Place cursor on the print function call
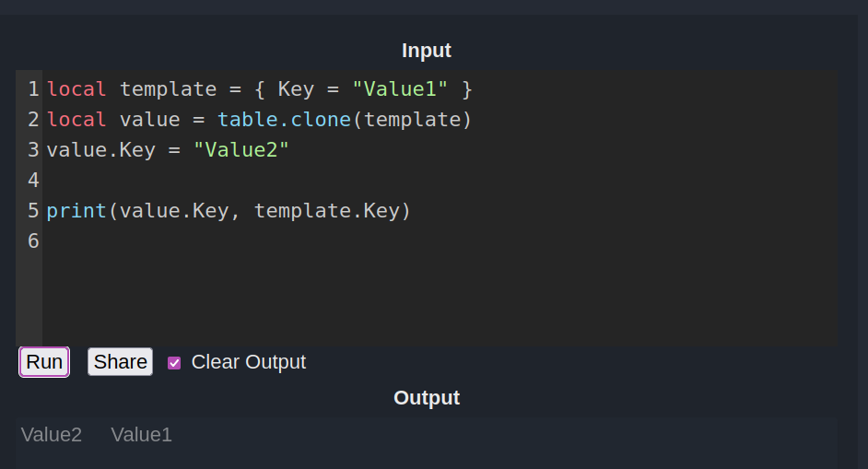 76,210
